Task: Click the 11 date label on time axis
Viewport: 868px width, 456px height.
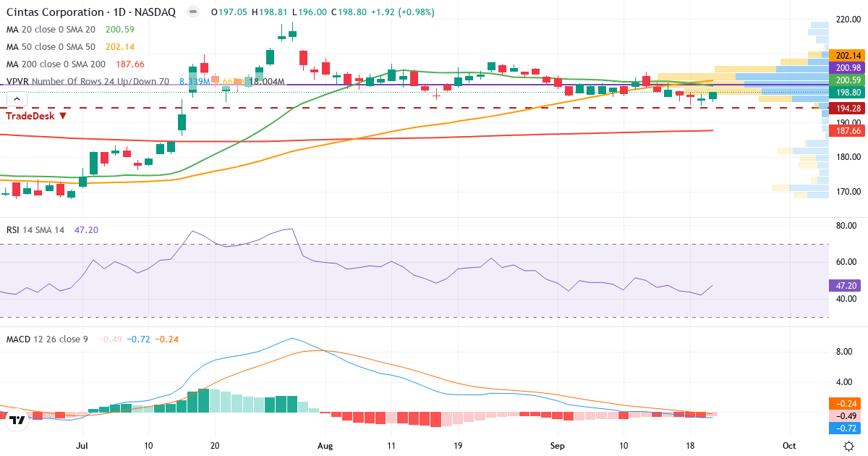Action: tap(391, 446)
